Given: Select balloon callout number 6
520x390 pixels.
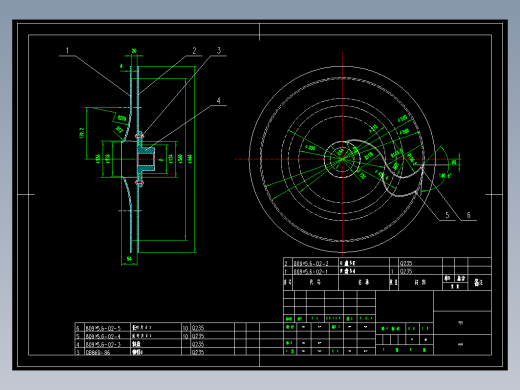Looking at the screenshot, I should tap(468, 215).
